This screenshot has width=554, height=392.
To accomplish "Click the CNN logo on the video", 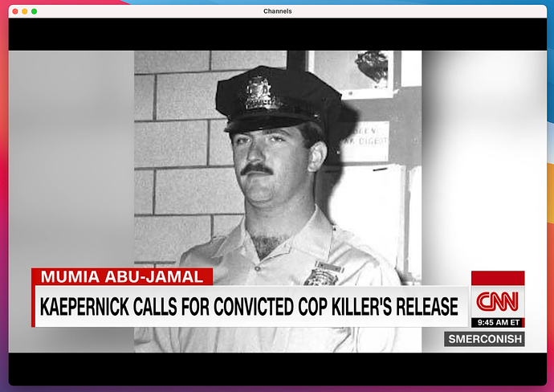I will coord(497,302).
